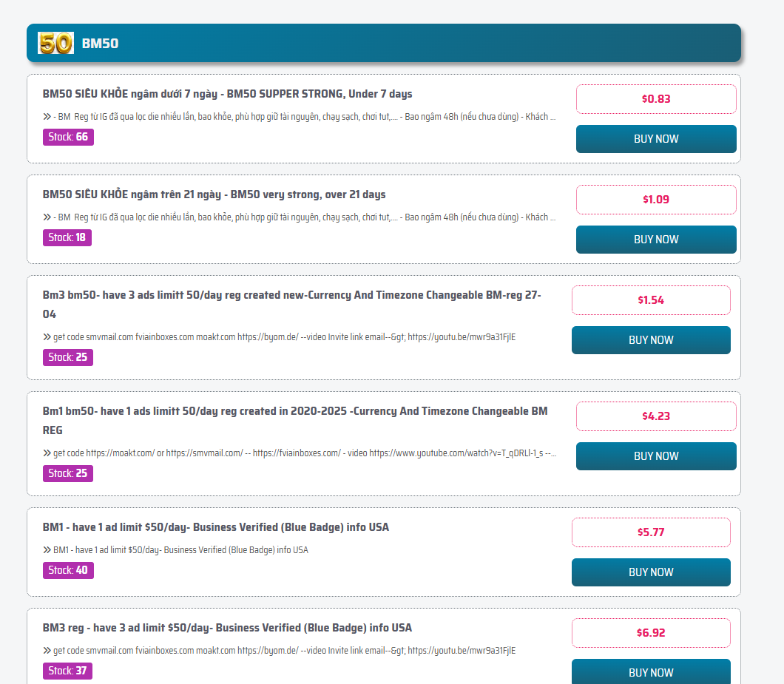The height and width of the screenshot is (684, 784).
Task: Click Bm1 bm50 description with youtube.com link
Action: click(300, 453)
